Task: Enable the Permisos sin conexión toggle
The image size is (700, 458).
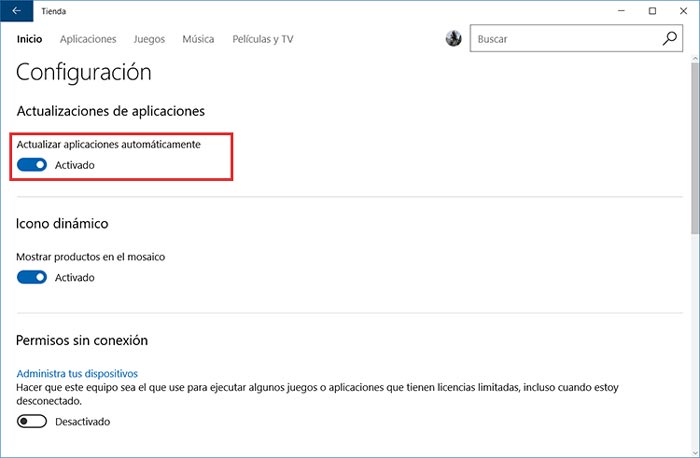Action: coord(32,422)
